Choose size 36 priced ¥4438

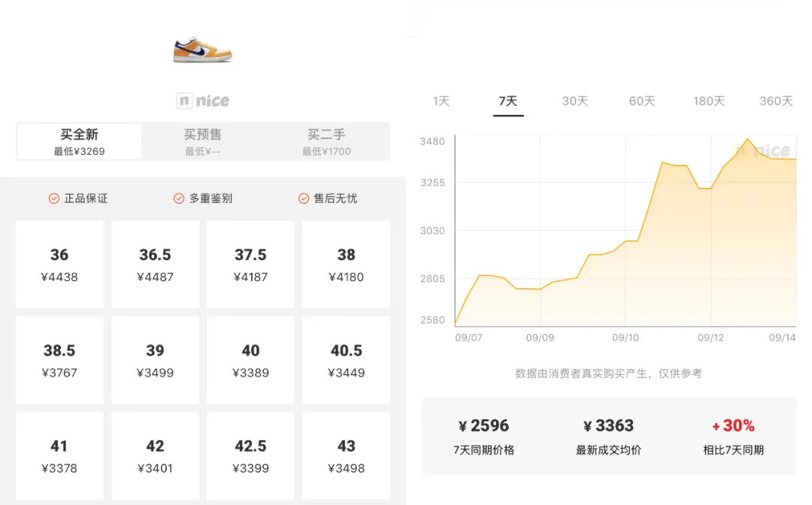(x=59, y=265)
